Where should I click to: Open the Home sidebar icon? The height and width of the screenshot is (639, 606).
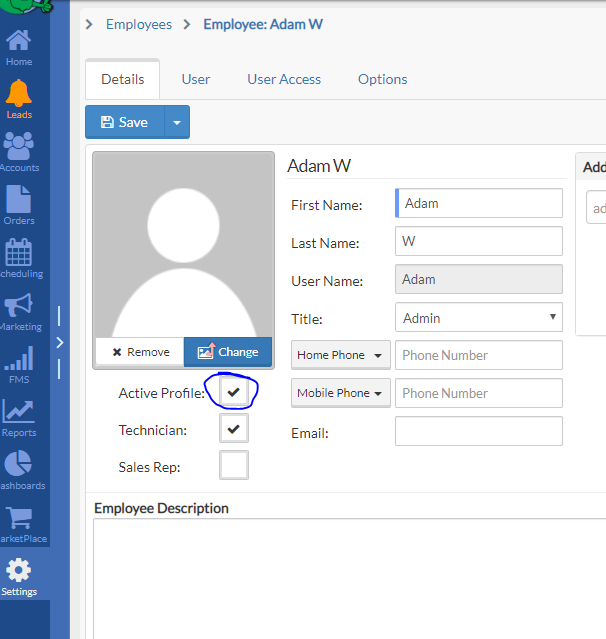(18, 42)
